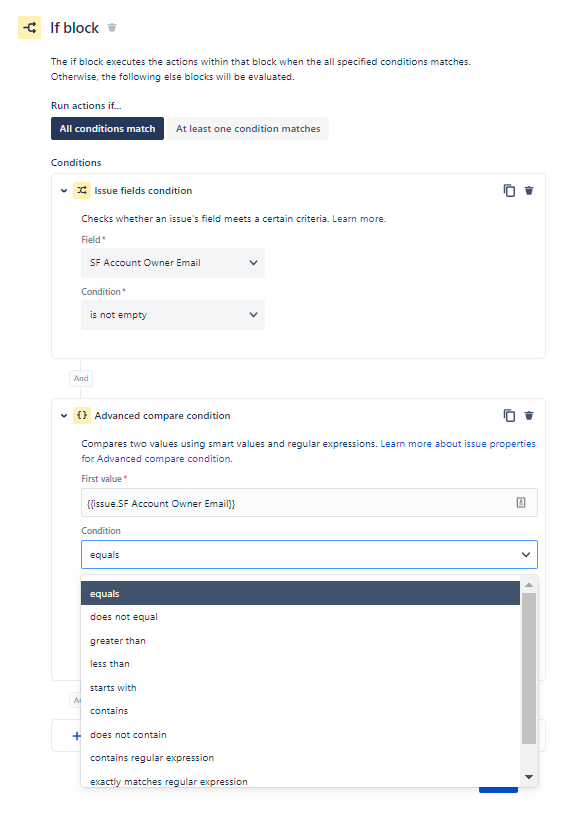
Task: Open the Learn more link
Action: [359, 219]
